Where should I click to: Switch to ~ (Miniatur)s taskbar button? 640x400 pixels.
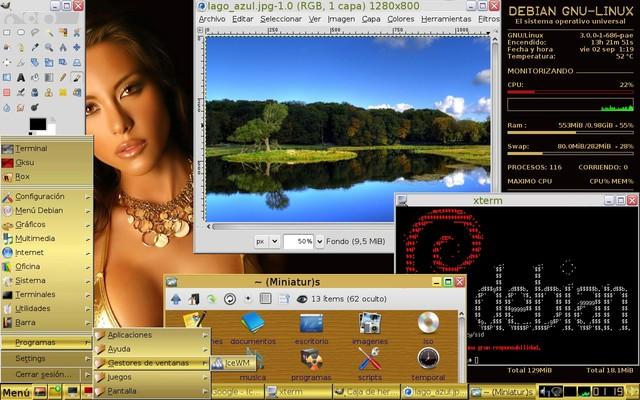coord(502,392)
